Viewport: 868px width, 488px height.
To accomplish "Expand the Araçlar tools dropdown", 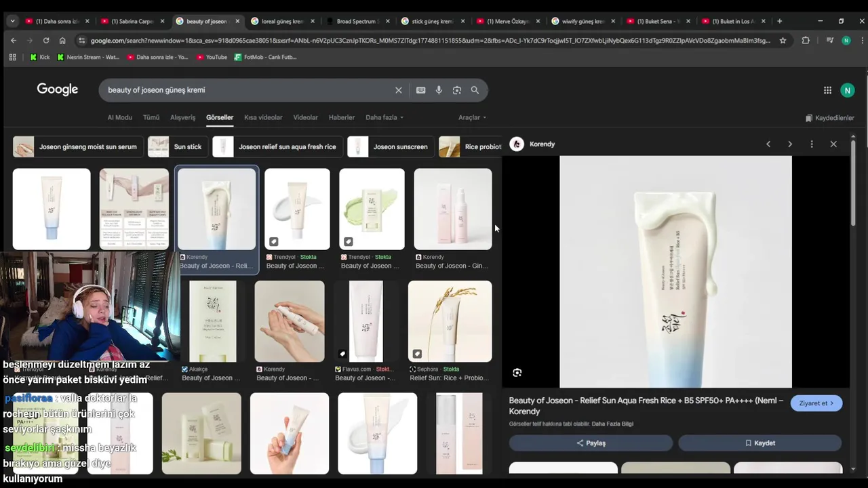I will pyautogui.click(x=472, y=117).
